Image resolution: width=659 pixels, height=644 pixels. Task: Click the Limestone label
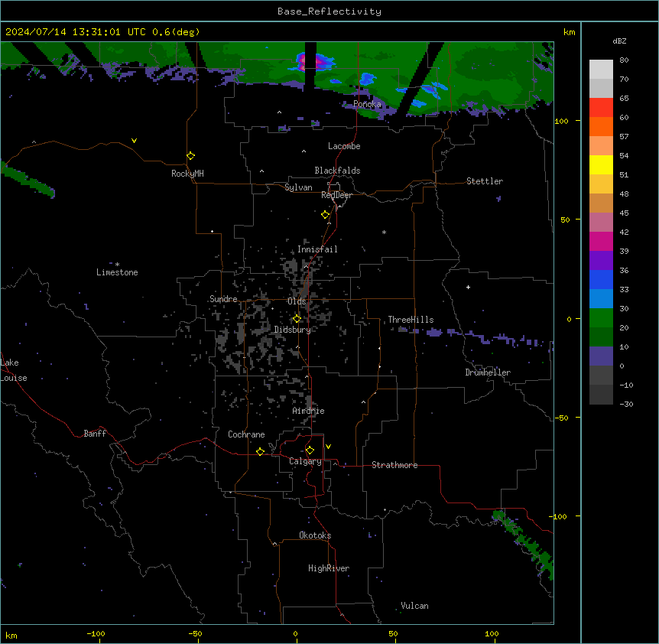(x=117, y=272)
